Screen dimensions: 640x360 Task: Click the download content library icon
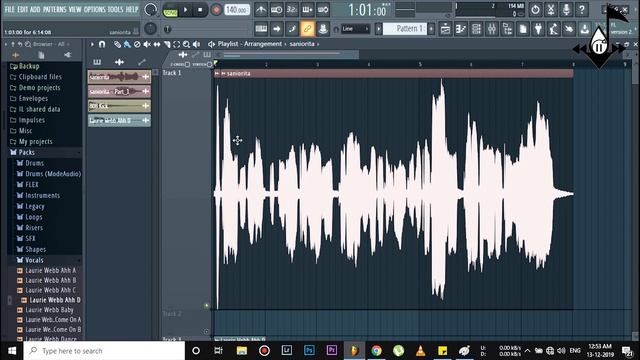point(585,29)
